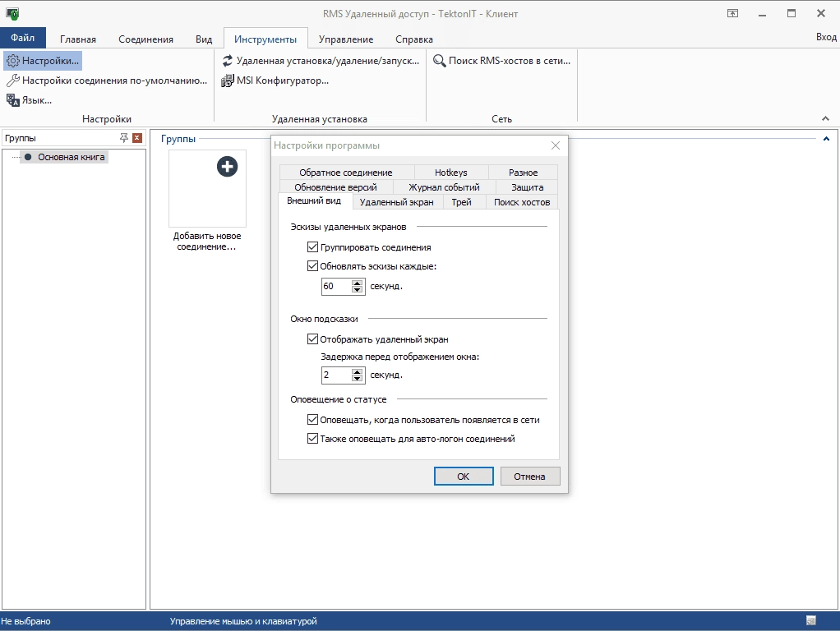This screenshot has width=840, height=631.
Task: Launch Удаленная установка/удаление/запуск tool
Action: coord(321,61)
